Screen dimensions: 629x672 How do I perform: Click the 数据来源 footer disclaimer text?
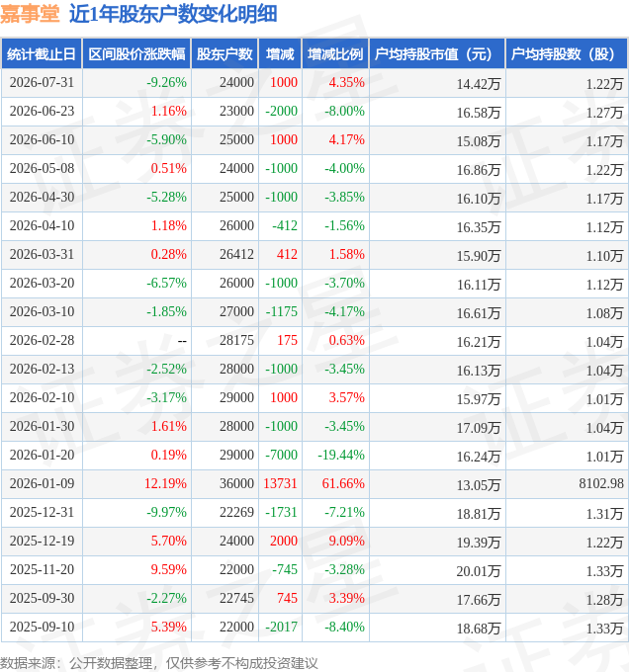click(159, 663)
